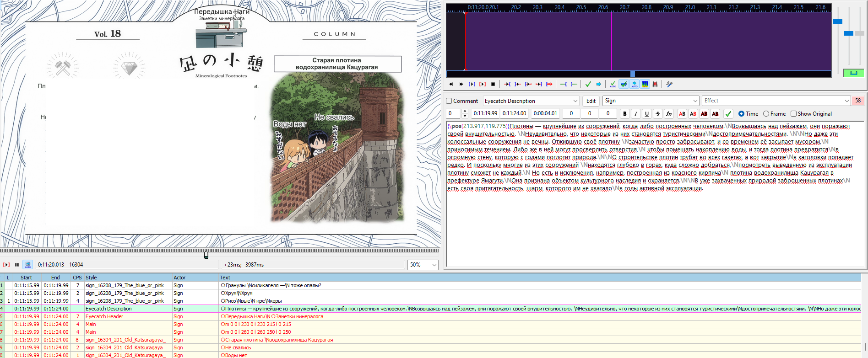Screen dimensions: 868x358
Task: Open the 50% video zoom dropdown
Action: click(423, 265)
